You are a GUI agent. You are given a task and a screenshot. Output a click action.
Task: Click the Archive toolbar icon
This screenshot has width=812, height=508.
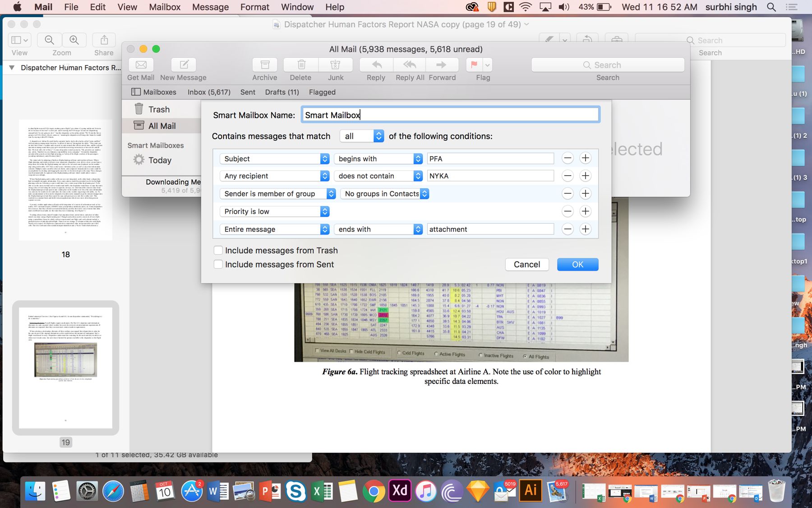click(265, 65)
